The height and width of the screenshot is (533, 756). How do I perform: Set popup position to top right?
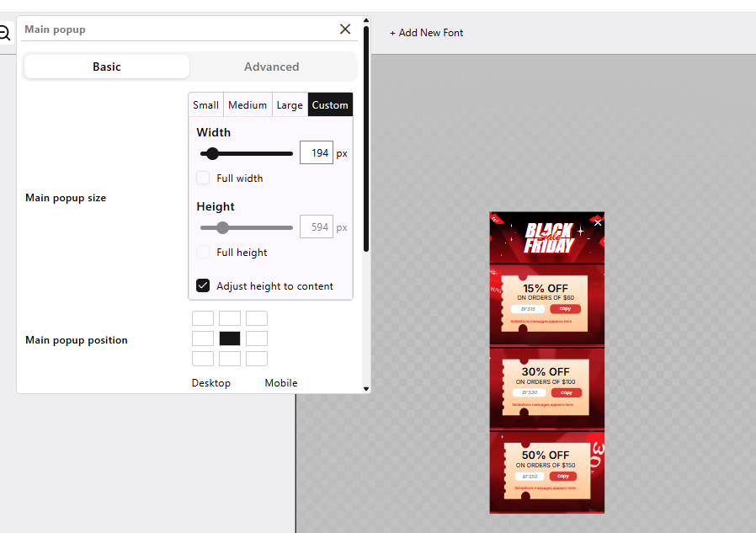pyautogui.click(x=257, y=318)
